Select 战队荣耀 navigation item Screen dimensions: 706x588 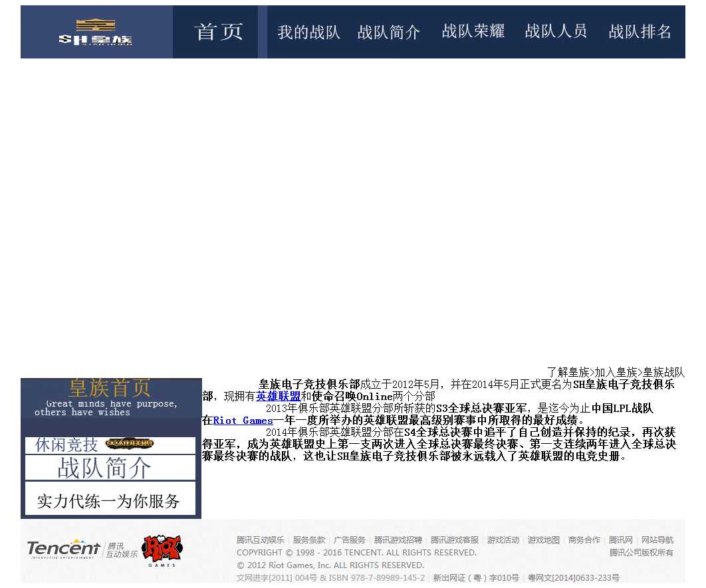(x=473, y=31)
